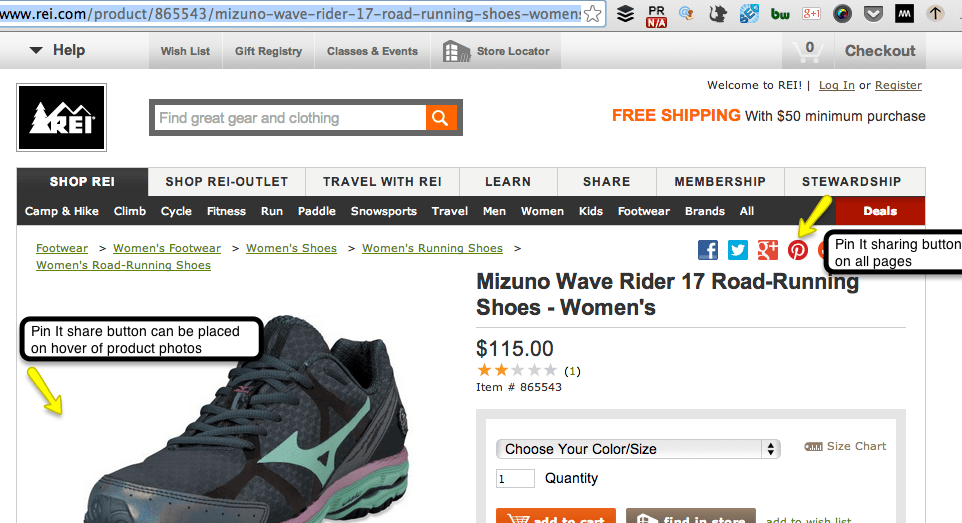
Task: Select the Deals menu item
Action: (x=880, y=211)
